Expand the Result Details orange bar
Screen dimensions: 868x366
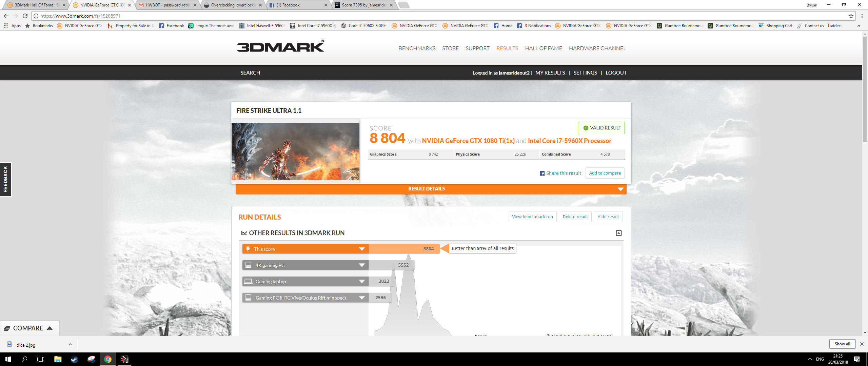pos(431,189)
